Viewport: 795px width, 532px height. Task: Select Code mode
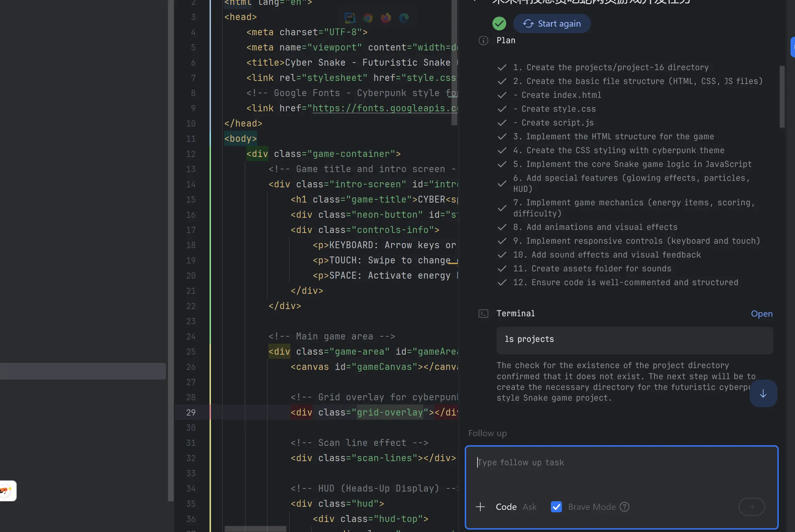point(506,507)
